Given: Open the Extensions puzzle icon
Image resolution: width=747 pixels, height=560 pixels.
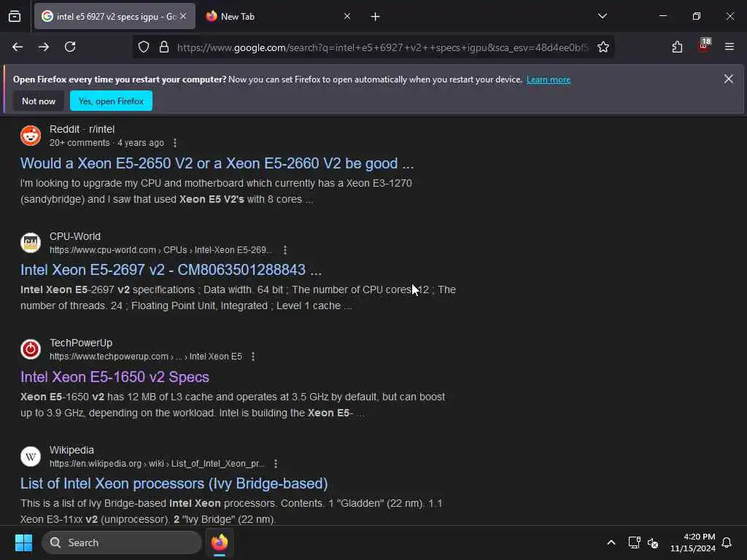Looking at the screenshot, I should 677,47.
